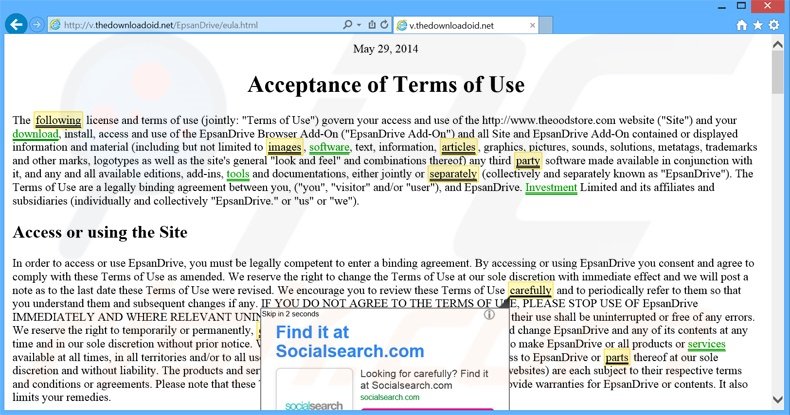The width and height of the screenshot is (790, 415).
Task: Click the Forward navigation arrow
Action: (36, 23)
